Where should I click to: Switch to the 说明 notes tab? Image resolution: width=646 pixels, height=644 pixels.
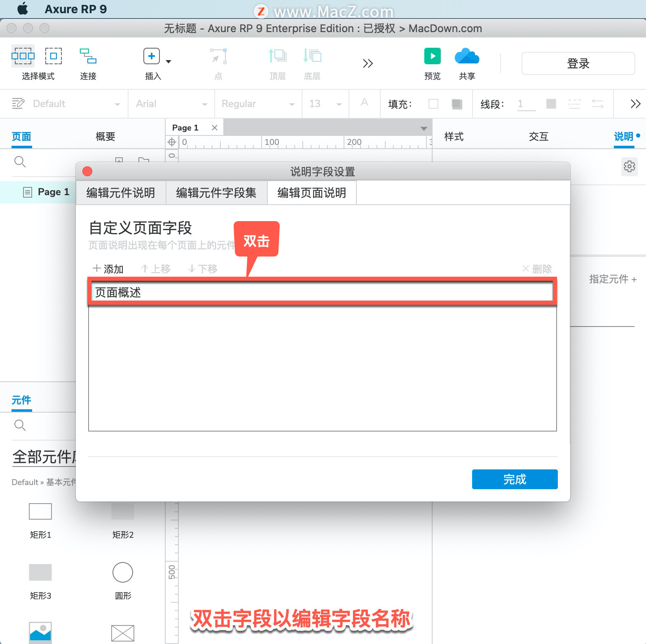(624, 137)
